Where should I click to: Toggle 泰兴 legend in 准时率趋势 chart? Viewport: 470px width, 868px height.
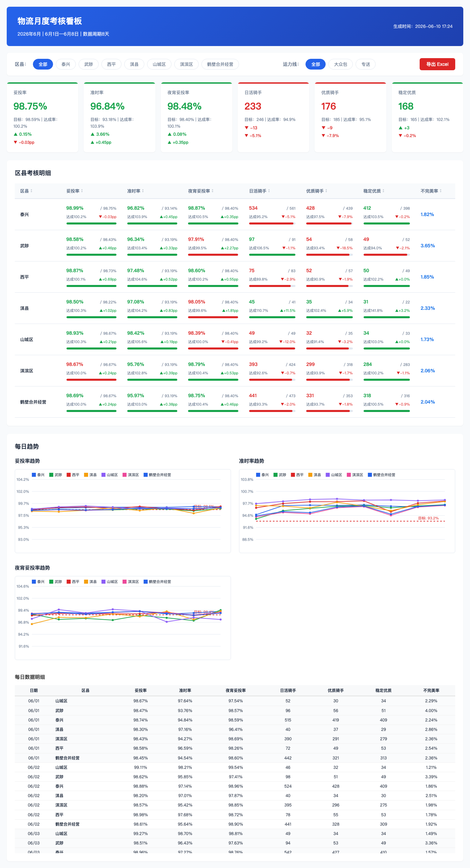click(x=262, y=475)
